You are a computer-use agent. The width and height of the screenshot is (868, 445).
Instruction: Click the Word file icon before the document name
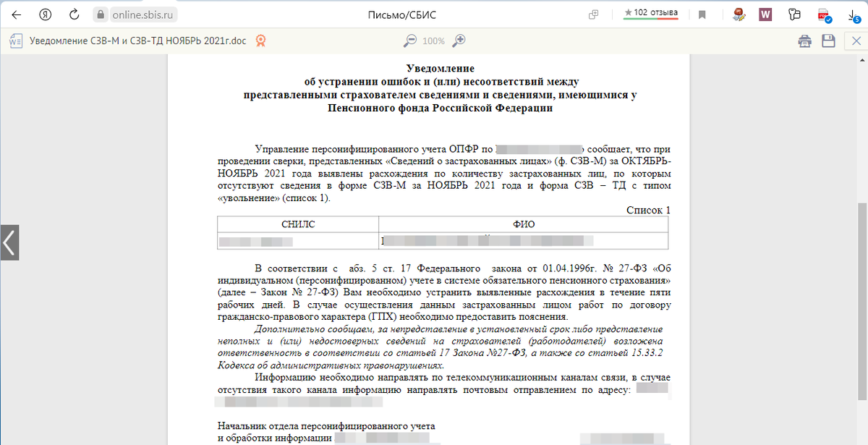pyautogui.click(x=17, y=41)
